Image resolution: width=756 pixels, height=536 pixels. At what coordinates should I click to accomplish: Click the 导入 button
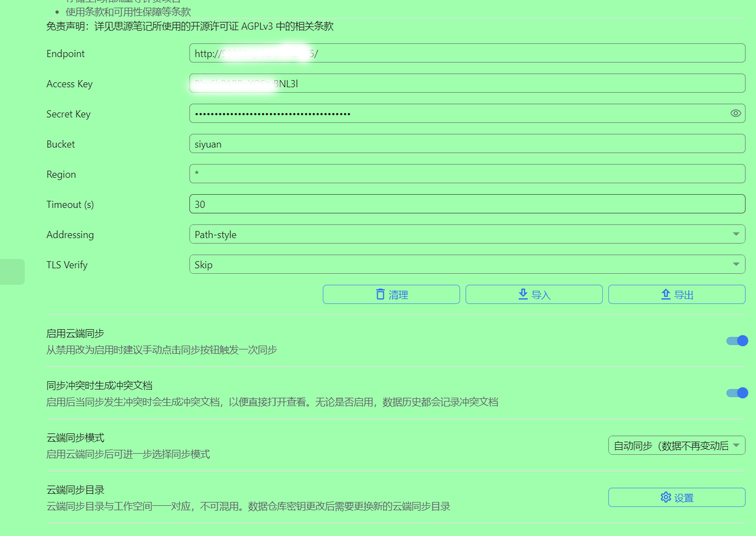(x=534, y=295)
